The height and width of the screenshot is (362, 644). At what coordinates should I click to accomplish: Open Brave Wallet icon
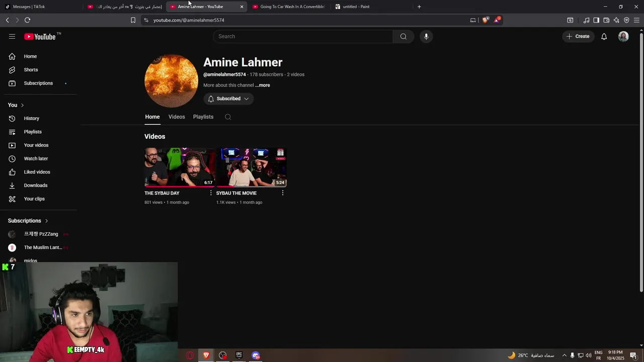[606, 20]
